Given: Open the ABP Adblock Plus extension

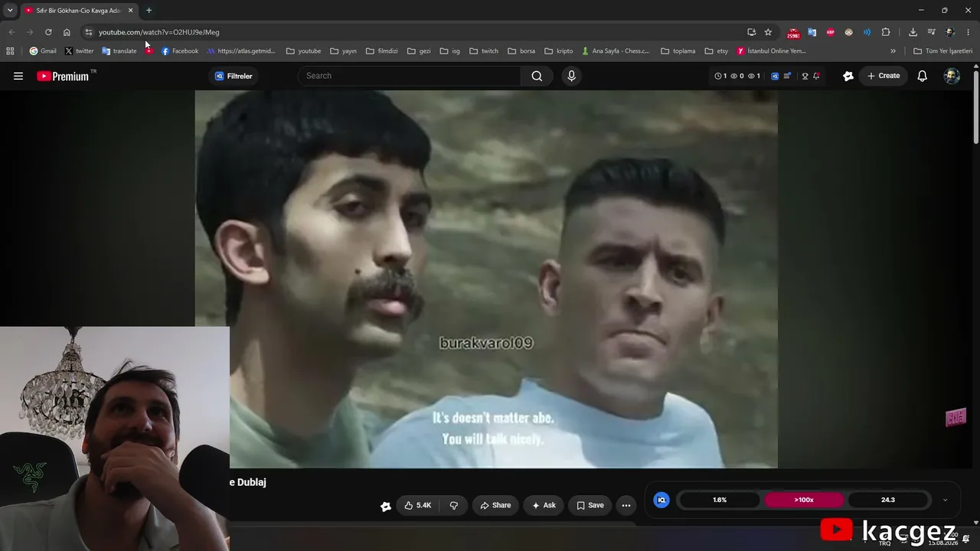Looking at the screenshot, I should point(831,32).
